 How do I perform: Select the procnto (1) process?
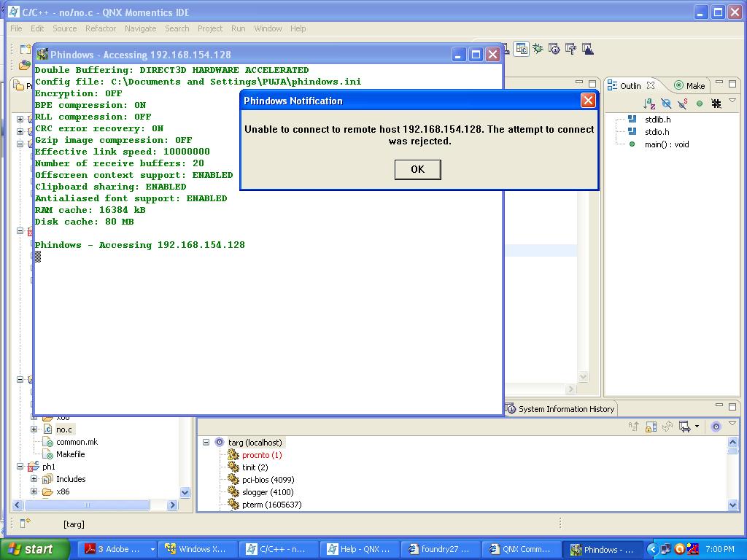click(x=261, y=455)
